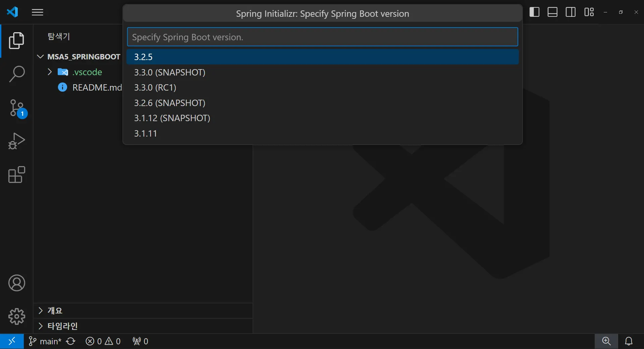Close the VS Code window

pyautogui.click(x=636, y=12)
